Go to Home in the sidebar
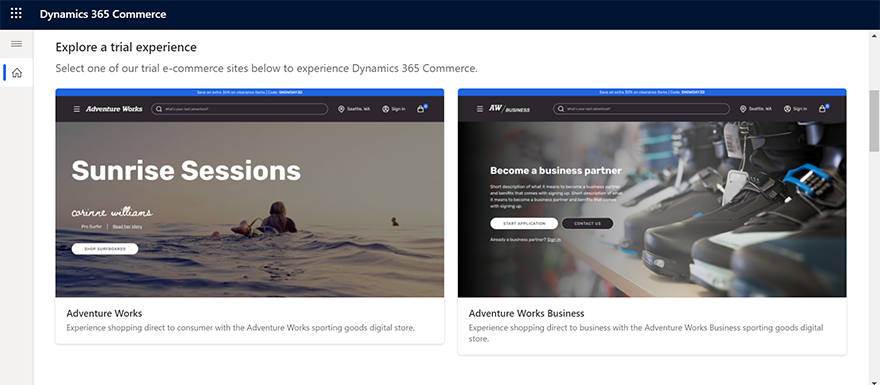 coord(17,72)
